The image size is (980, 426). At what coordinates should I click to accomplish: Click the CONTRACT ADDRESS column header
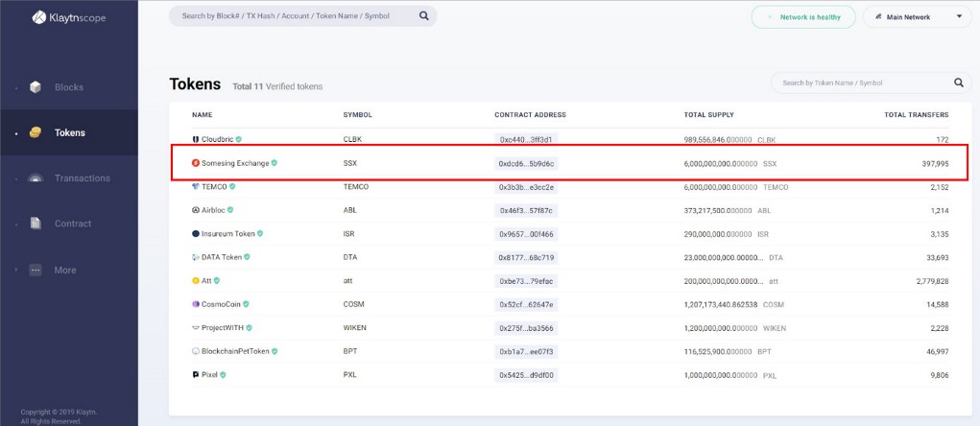pos(530,115)
